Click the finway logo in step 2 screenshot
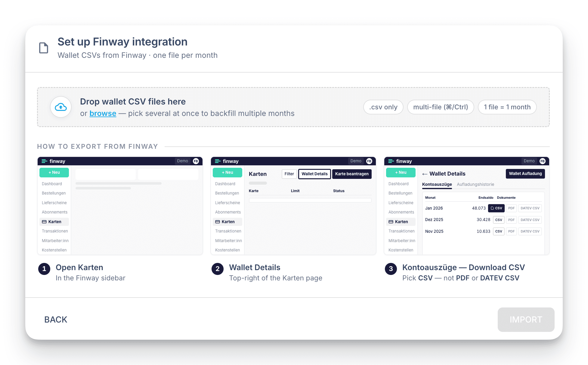Screen dimensions: 588x365 point(227,161)
